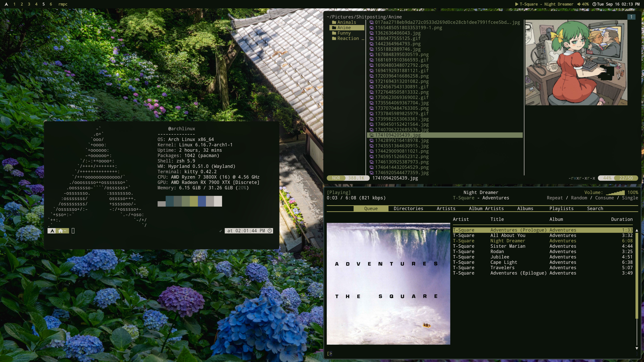Switch to workspace 6
The image size is (644, 362).
tap(51, 4)
